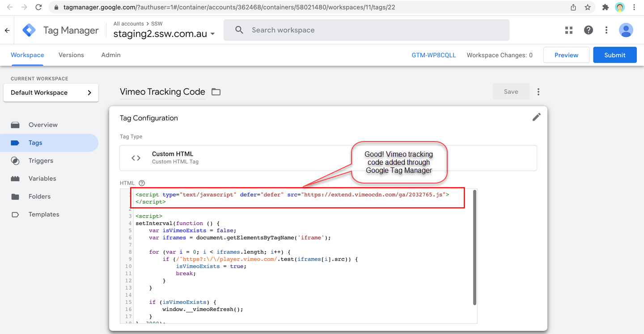Open the Google apps grid icon
The width and height of the screenshot is (644, 334).
click(569, 30)
